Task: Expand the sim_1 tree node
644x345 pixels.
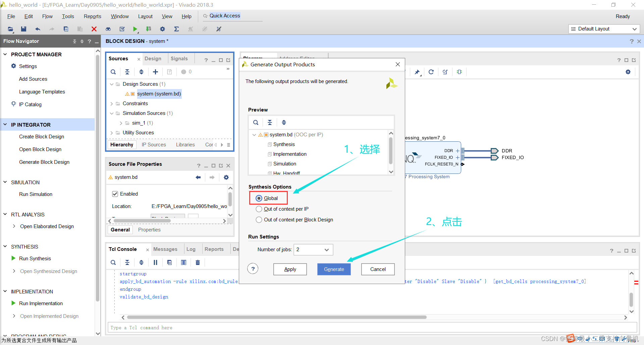Action: coord(121,123)
